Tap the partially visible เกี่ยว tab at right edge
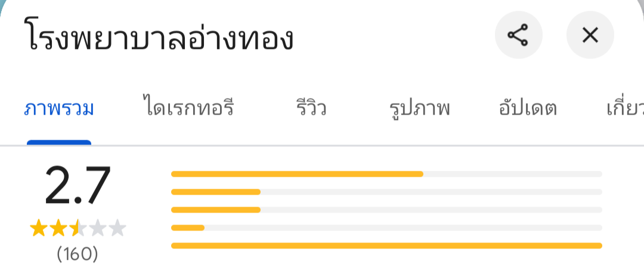Viewport: 644px width, 264px height. pyautogui.click(x=624, y=109)
